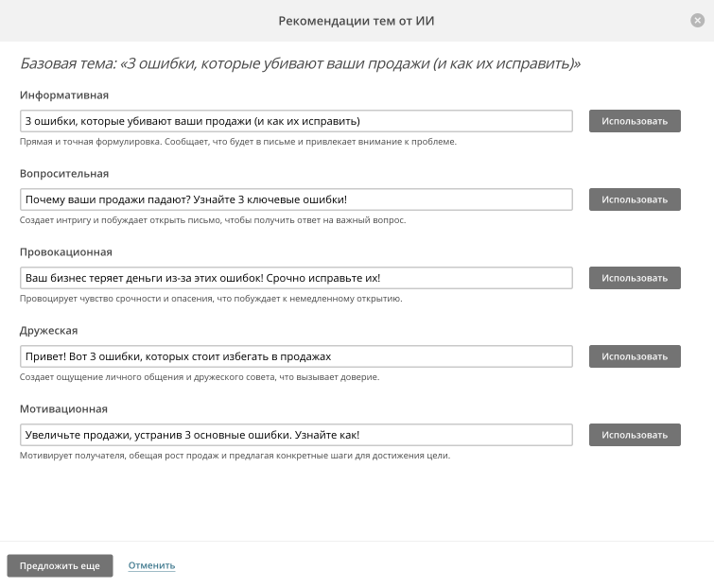This screenshot has height=588, width=714.
Task: Use the Мотивационная subject suggestion
Action: coord(635,435)
